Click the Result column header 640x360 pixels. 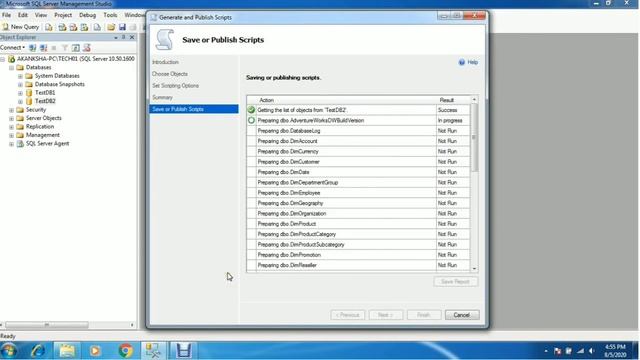[453, 100]
